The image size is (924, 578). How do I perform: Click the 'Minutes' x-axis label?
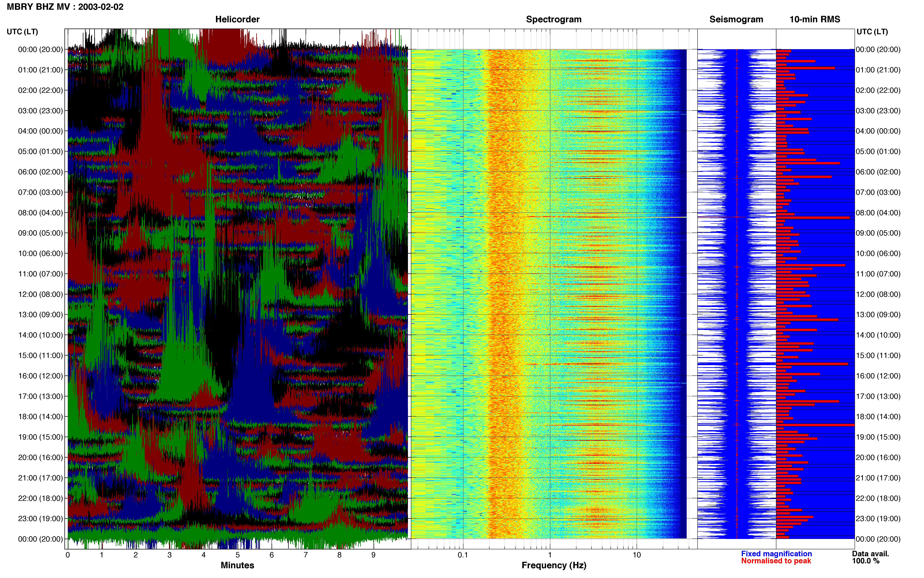coord(237,565)
